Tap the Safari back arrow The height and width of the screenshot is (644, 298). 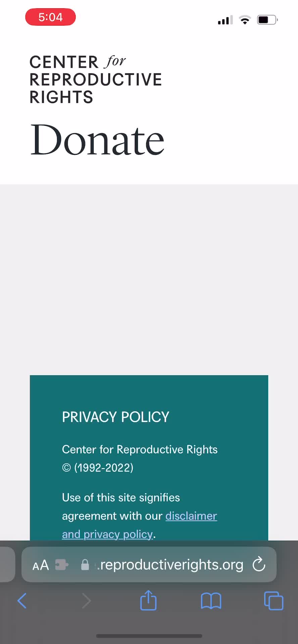tap(22, 600)
